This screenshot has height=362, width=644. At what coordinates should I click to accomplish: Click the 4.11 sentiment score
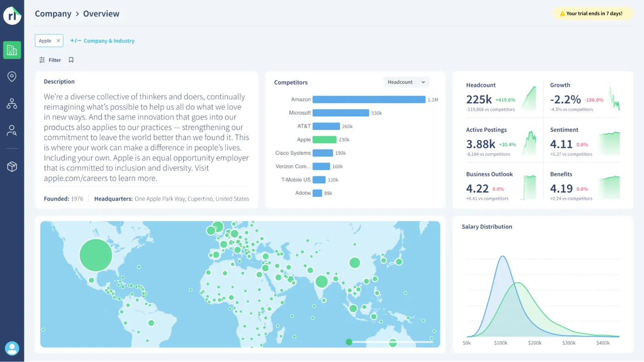point(561,144)
